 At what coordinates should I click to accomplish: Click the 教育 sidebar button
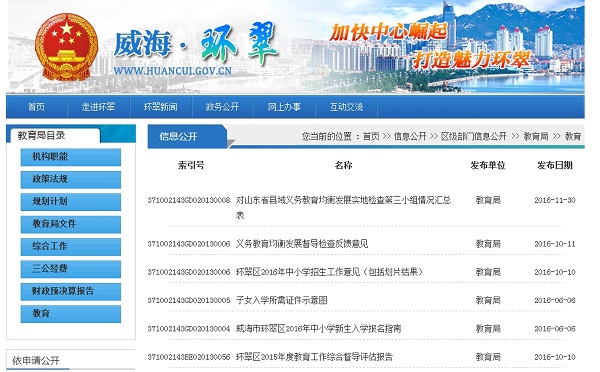71,314
